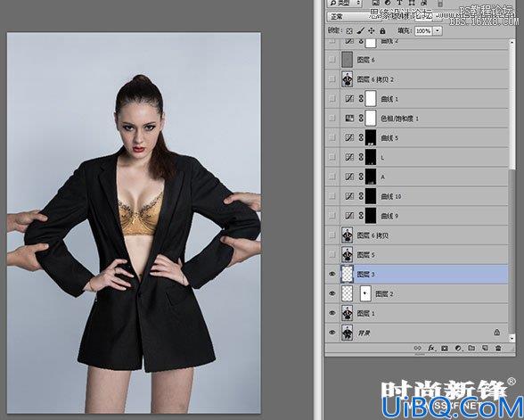Viewport: 524px width, 420px height.
Task: Click the curves adjustment icon on 曲线 1
Action: pos(349,99)
